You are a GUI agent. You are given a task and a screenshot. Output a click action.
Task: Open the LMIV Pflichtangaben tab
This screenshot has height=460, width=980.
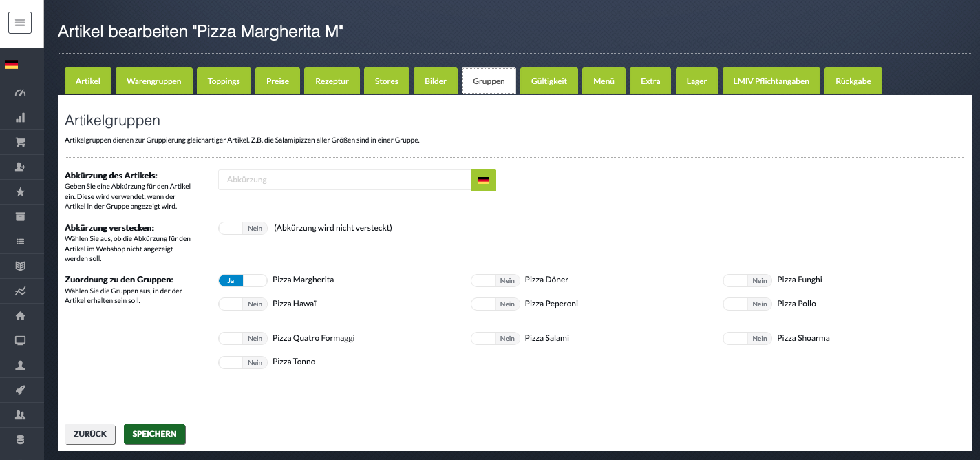click(x=771, y=81)
